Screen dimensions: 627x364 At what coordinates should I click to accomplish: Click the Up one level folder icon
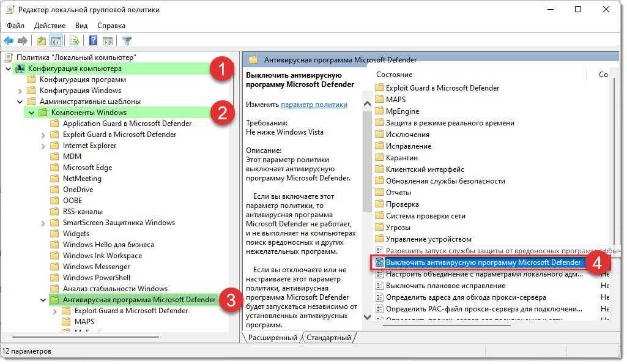[x=41, y=40]
